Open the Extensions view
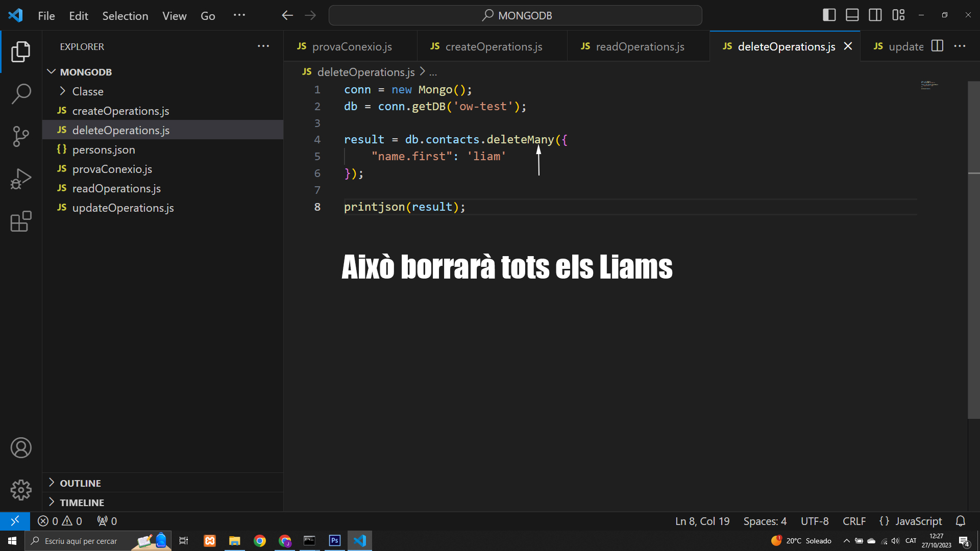Screen dimensions: 980x551 click(x=21, y=221)
